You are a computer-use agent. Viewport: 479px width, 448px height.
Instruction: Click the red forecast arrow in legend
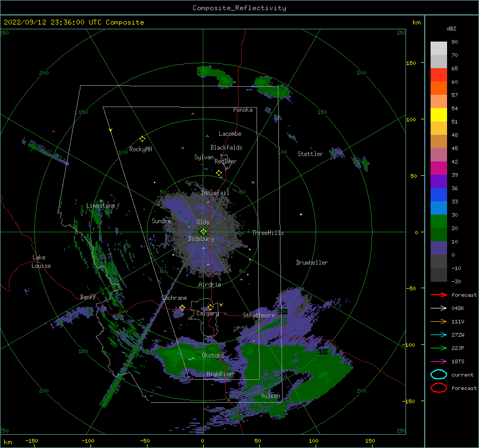tap(439, 295)
